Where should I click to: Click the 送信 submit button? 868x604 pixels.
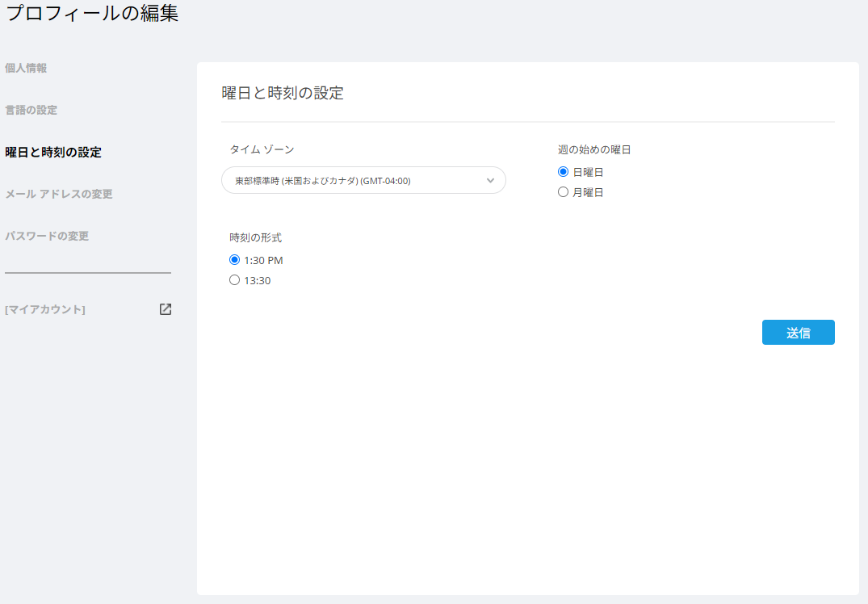[798, 332]
